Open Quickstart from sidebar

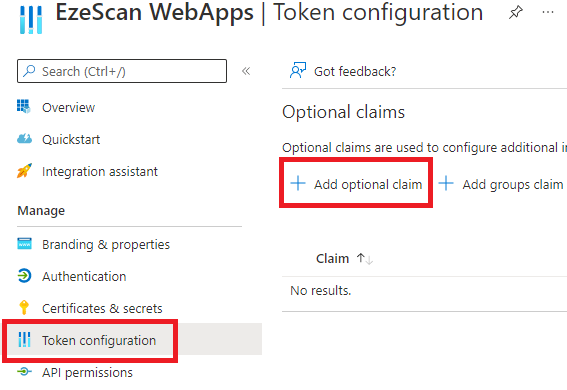click(71, 139)
